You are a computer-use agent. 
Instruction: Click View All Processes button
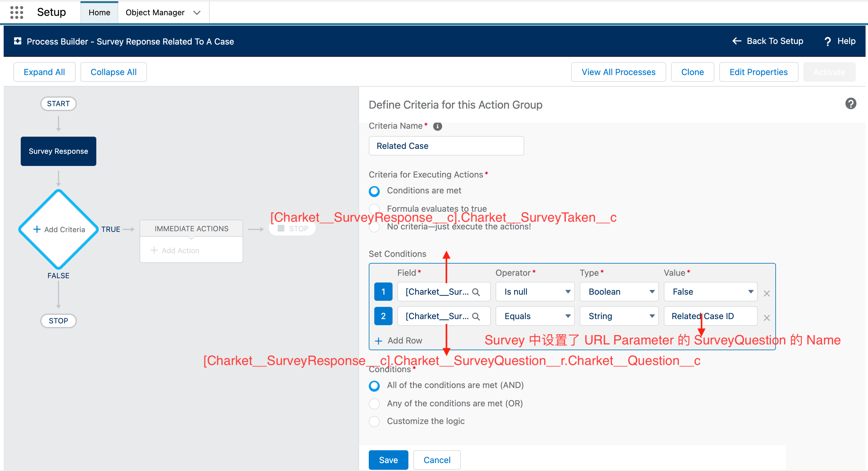618,72
